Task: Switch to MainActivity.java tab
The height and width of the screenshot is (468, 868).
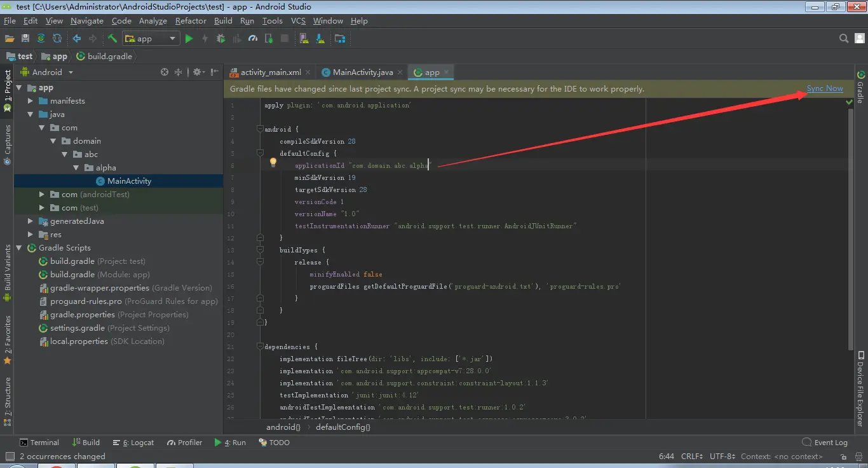Action: click(363, 72)
